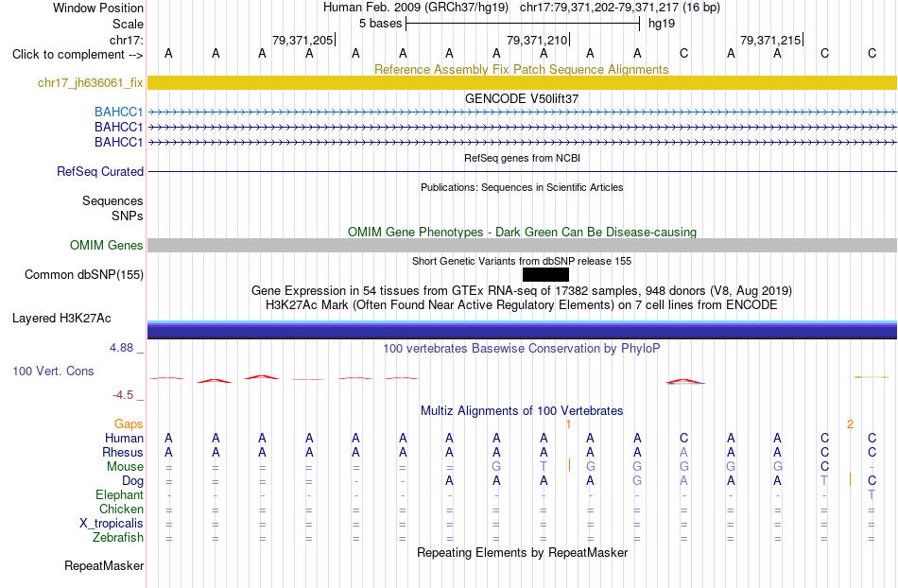Click the "chr17:" ruler label
The image size is (898, 588).
click(x=126, y=40)
